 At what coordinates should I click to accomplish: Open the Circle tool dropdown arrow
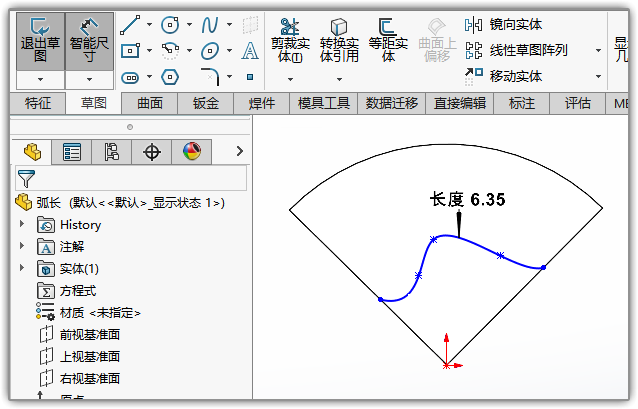[189, 25]
